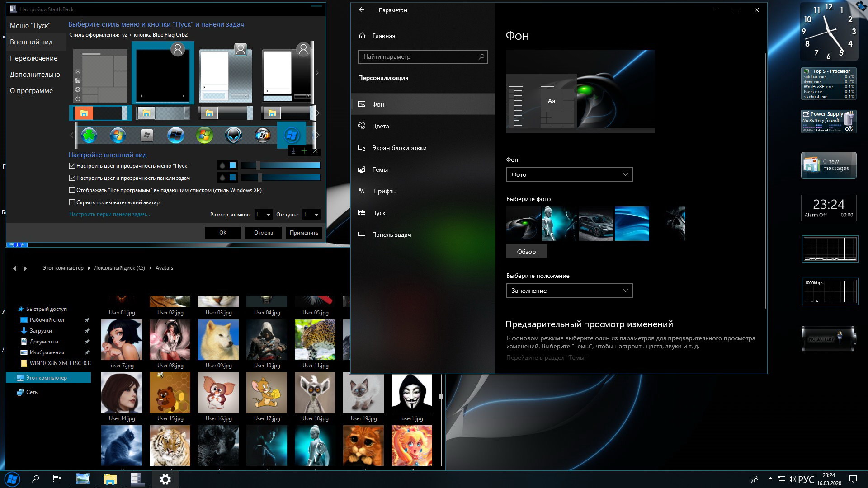This screenshot has height=488, width=868.
Task: Click the People icon in system tray
Action: 754,479
